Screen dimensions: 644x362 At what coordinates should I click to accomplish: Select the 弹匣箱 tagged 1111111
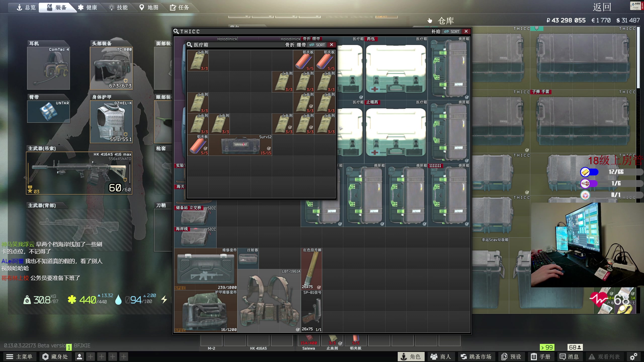click(x=449, y=195)
